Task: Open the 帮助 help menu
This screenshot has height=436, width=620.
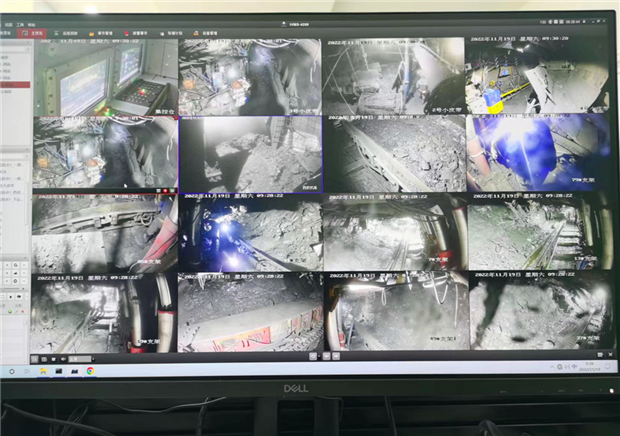Action: 31,25
